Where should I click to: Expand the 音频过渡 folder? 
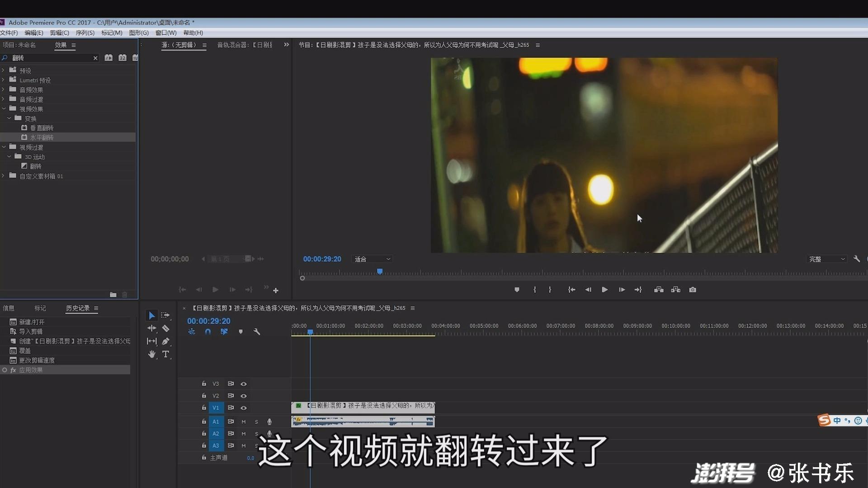(x=4, y=99)
